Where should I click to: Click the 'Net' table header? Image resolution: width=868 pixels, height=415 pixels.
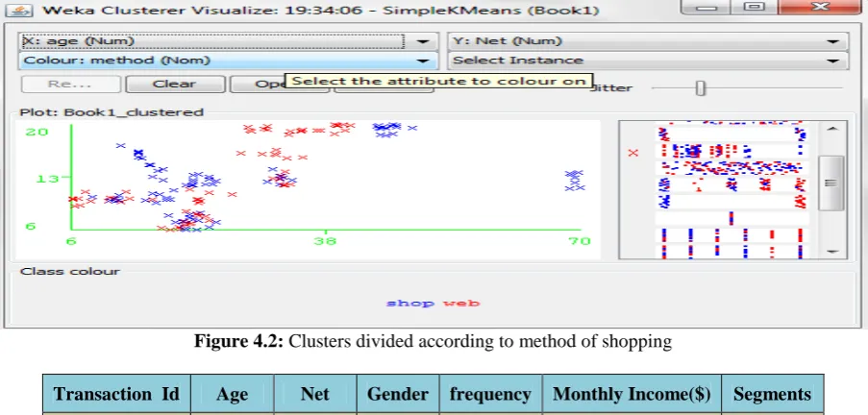[315, 394]
